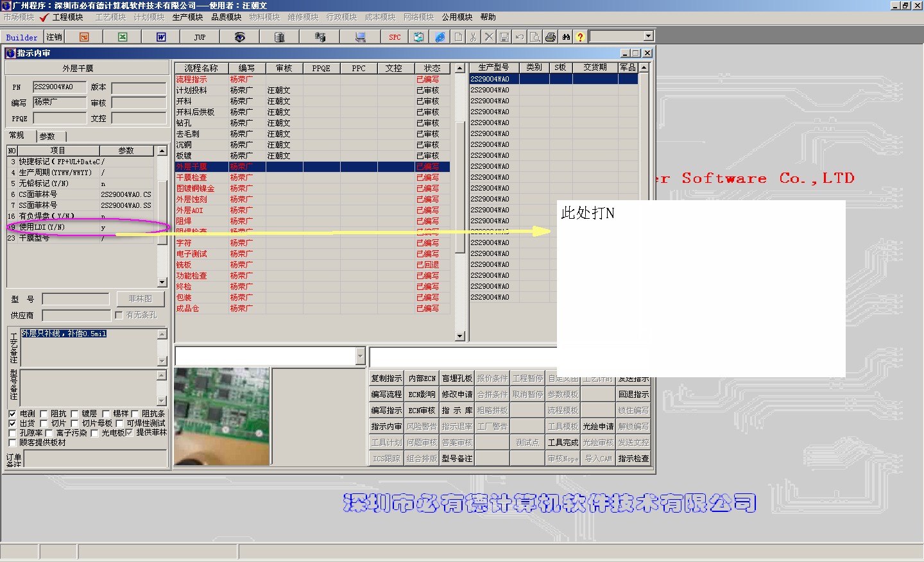Open the toolbar combo box dropdown
Viewport: 924px width, 562px height.
click(x=648, y=37)
